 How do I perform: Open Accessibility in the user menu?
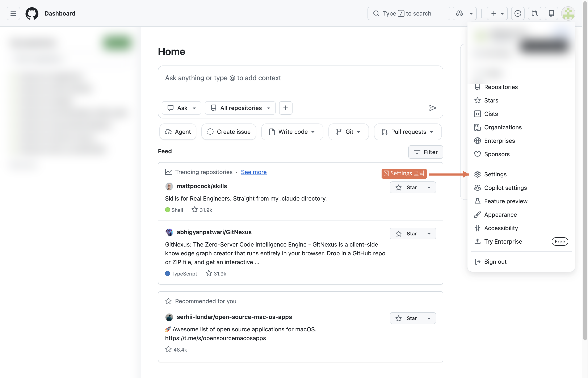(x=521, y=228)
